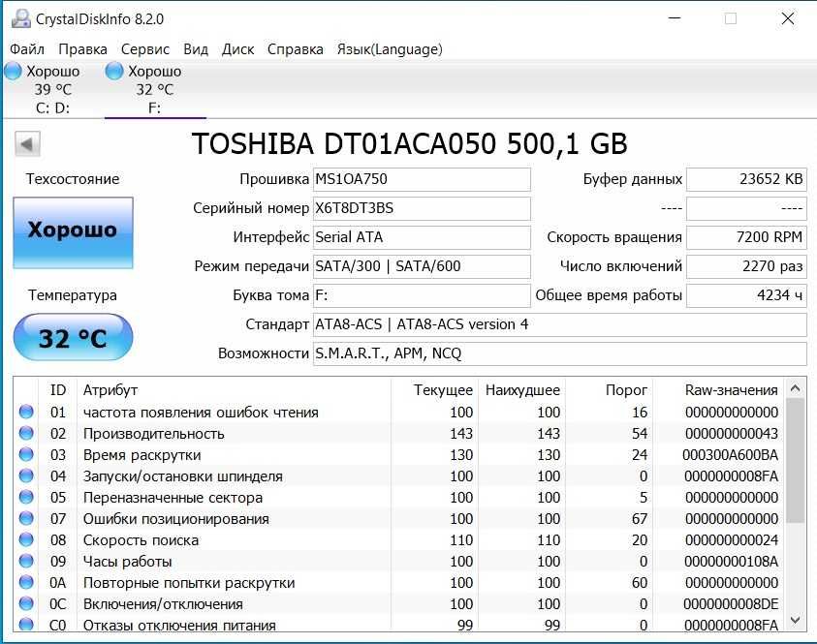
Task: Click the Текущее column header
Action: [434, 390]
